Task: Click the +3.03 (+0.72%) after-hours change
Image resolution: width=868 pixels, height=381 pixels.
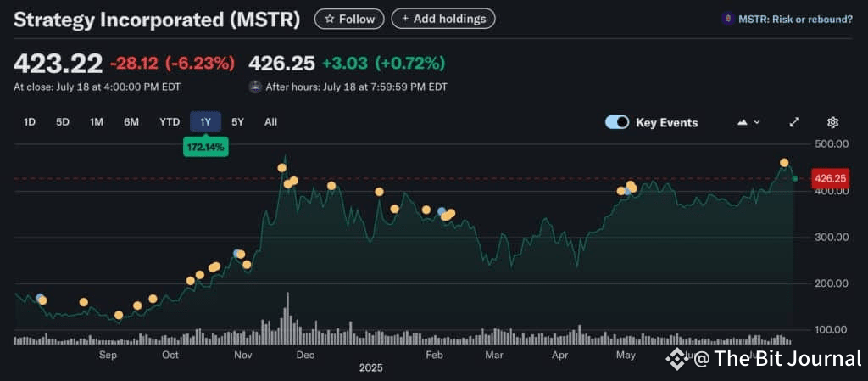Action: coord(384,63)
